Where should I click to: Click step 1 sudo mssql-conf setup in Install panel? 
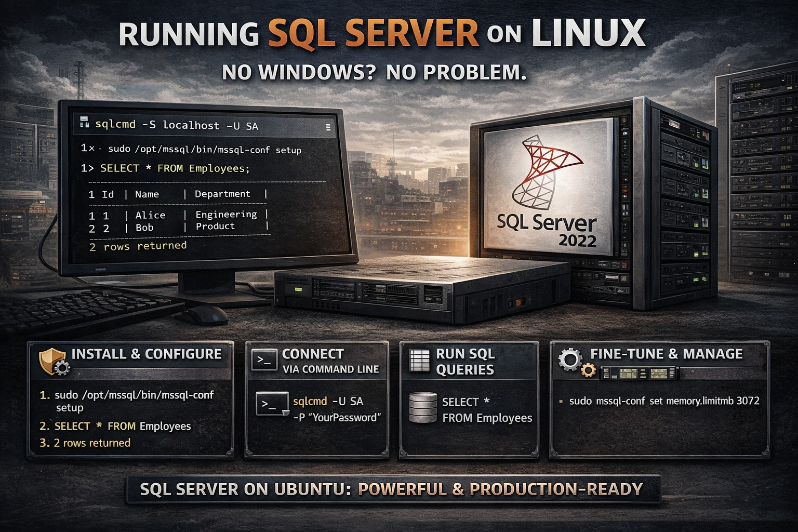tap(127, 401)
